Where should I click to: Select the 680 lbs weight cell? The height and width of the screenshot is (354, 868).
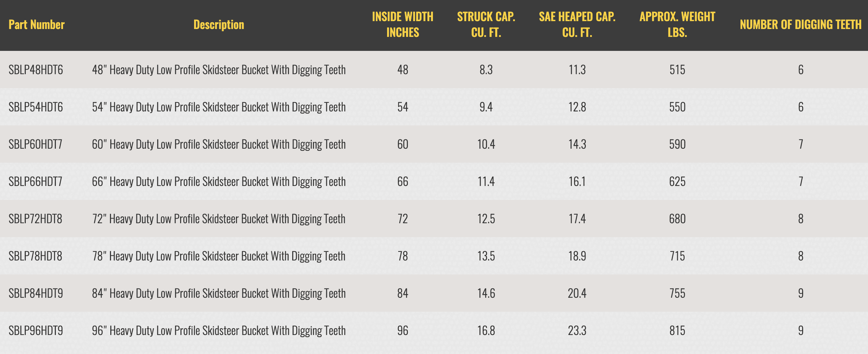[x=677, y=219]
